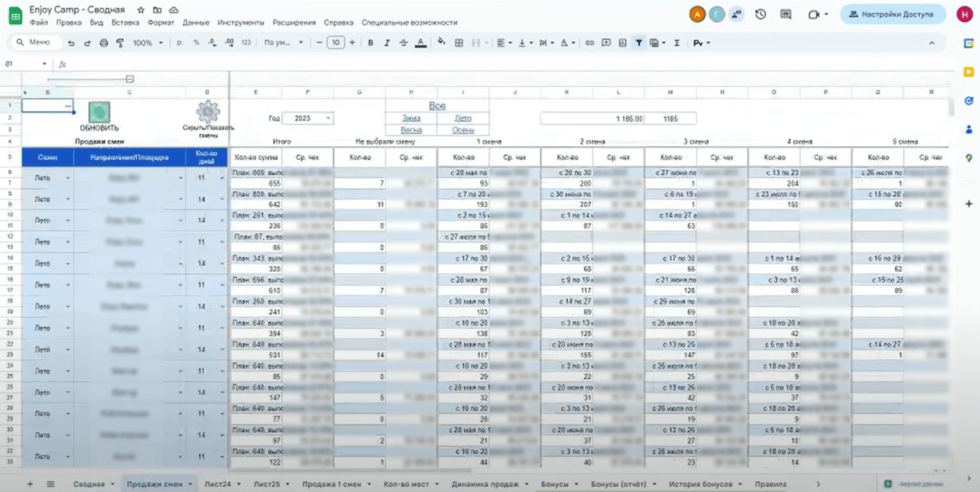Star the Enjoy Camp document
This screenshot has height=492, width=980.
point(141,10)
